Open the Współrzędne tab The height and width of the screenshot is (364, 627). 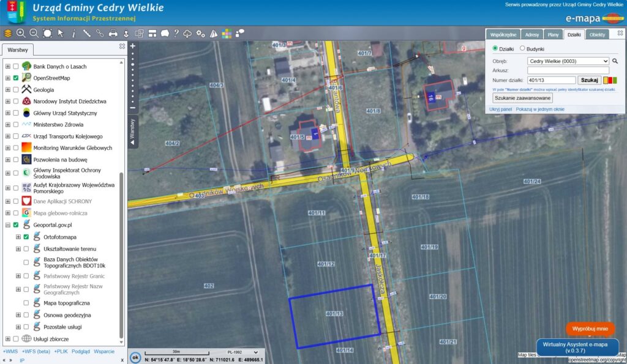click(504, 35)
